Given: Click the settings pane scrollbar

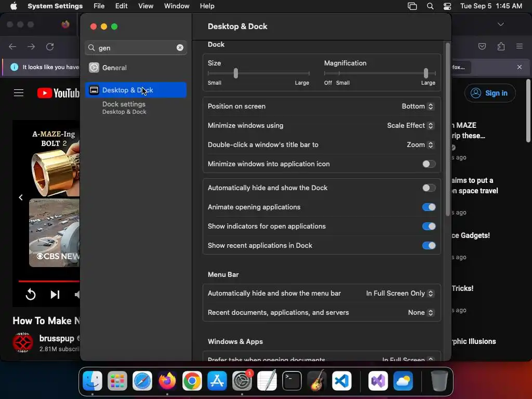Looking at the screenshot, I should 447,129.
